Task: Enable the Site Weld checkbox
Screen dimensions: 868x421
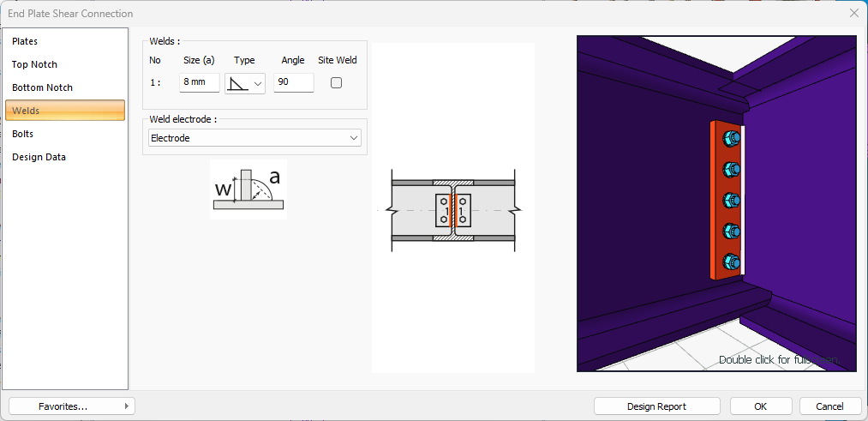Action: 337,83
